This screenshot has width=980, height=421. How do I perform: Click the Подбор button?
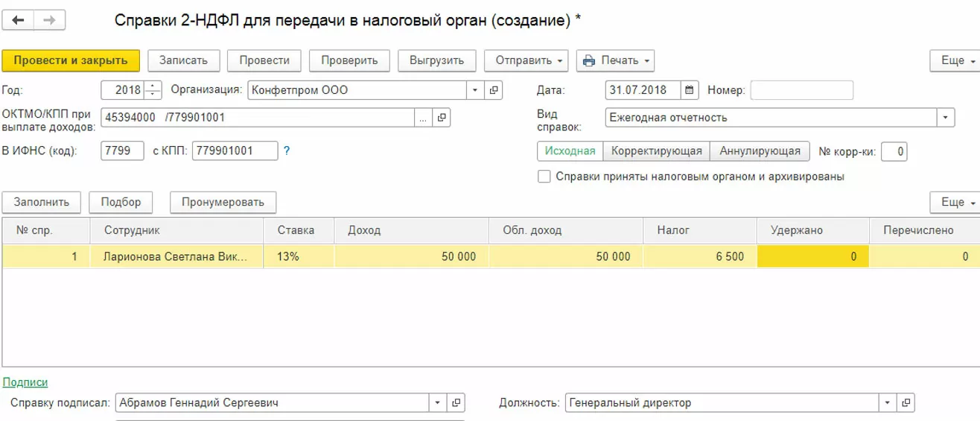121,202
